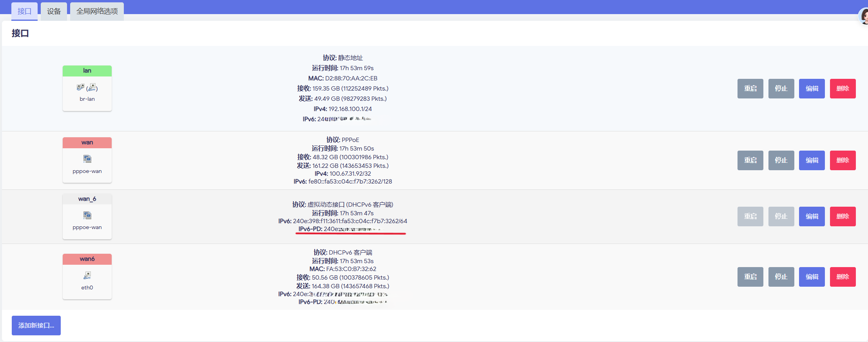Stop the wan6 interface
Screen dimensions: 868x342
(x=781, y=277)
